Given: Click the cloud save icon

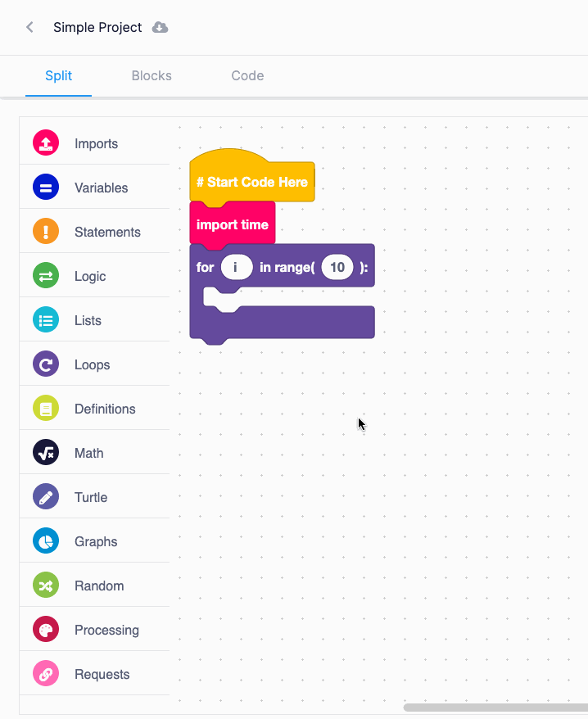Looking at the screenshot, I should click(x=160, y=28).
